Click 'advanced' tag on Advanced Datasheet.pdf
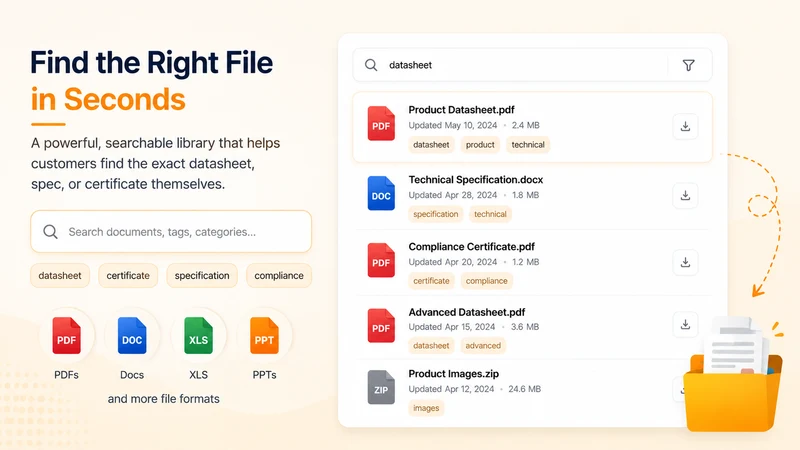 [x=483, y=346]
